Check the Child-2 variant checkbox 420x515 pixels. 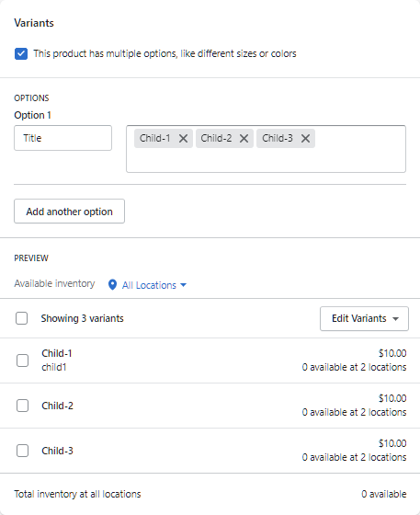22,406
